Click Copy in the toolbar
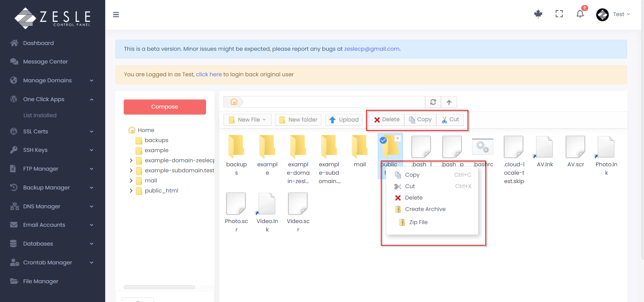 click(420, 120)
